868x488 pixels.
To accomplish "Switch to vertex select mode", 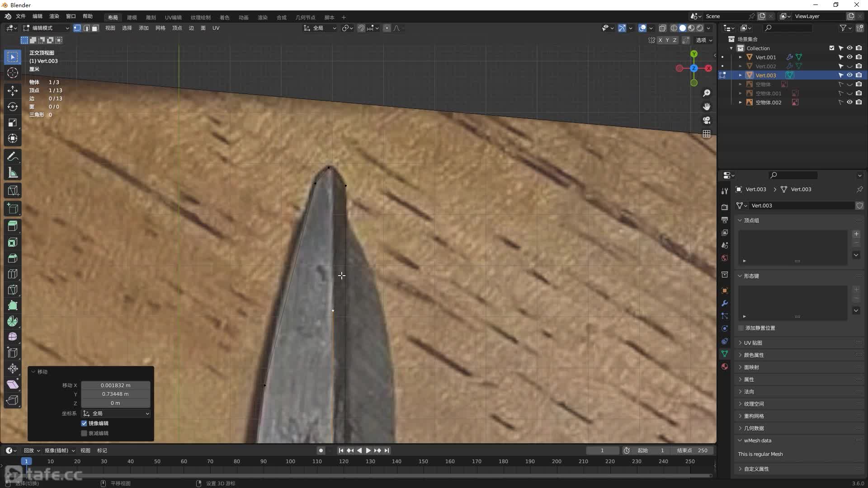I will pyautogui.click(x=77, y=28).
